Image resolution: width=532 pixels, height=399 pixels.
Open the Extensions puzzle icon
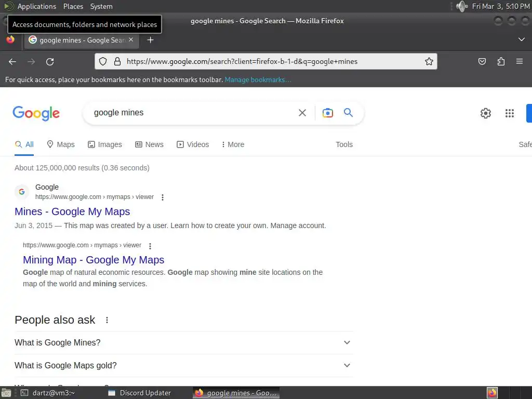click(x=501, y=61)
